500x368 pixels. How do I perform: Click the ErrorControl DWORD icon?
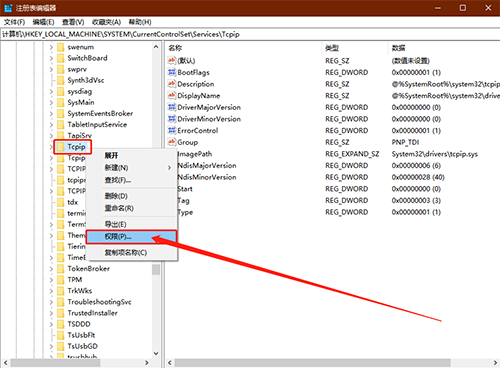172,130
